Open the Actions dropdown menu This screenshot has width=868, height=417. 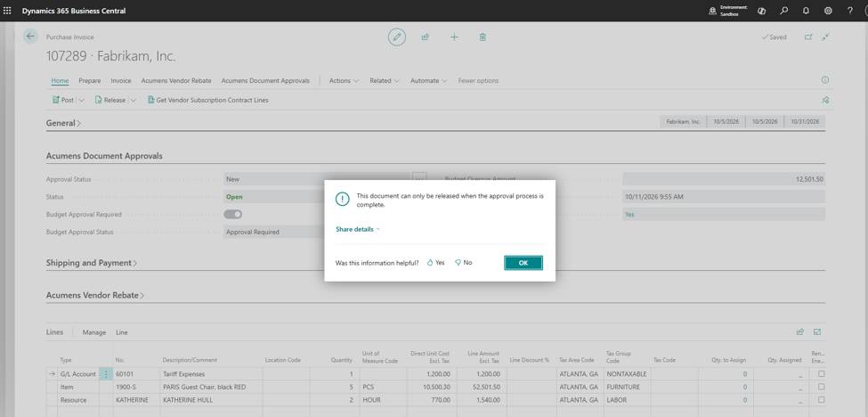[x=344, y=81]
